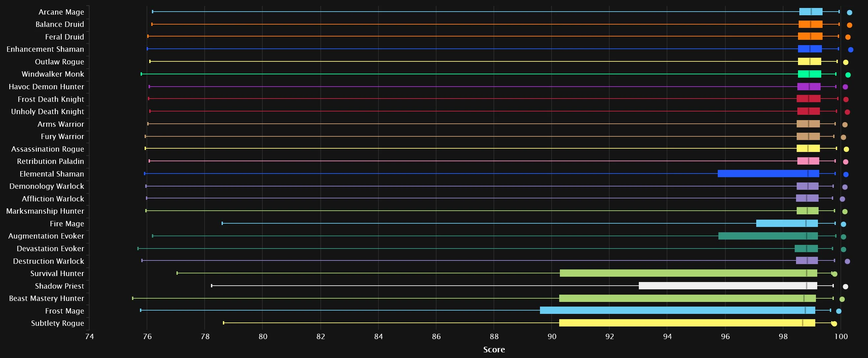Image resolution: width=868 pixels, height=358 pixels.
Task: Click the Marksmanship Hunter label
Action: (x=45, y=211)
